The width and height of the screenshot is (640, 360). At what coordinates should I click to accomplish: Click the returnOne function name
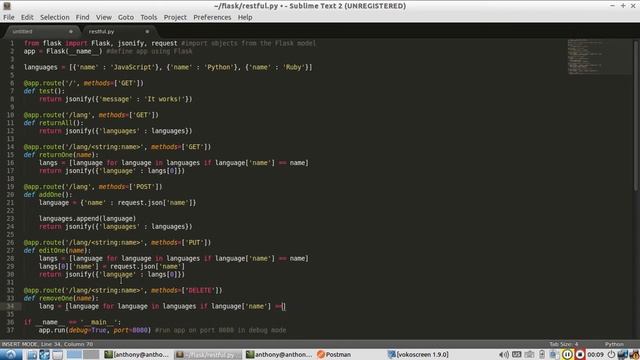click(56, 155)
